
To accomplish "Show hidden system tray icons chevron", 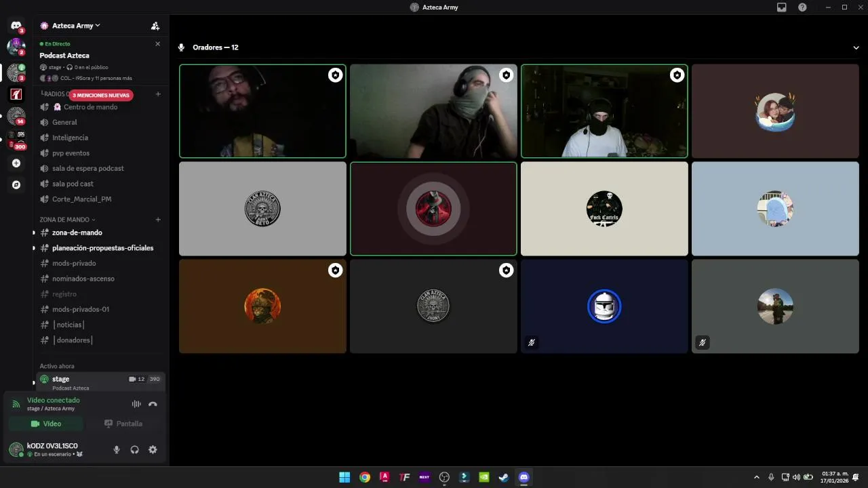I will pyautogui.click(x=757, y=477).
